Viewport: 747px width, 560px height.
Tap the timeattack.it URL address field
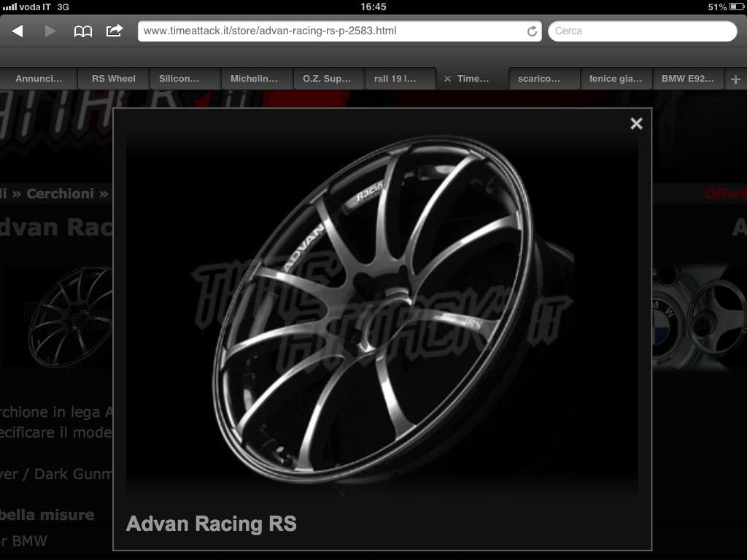point(332,31)
